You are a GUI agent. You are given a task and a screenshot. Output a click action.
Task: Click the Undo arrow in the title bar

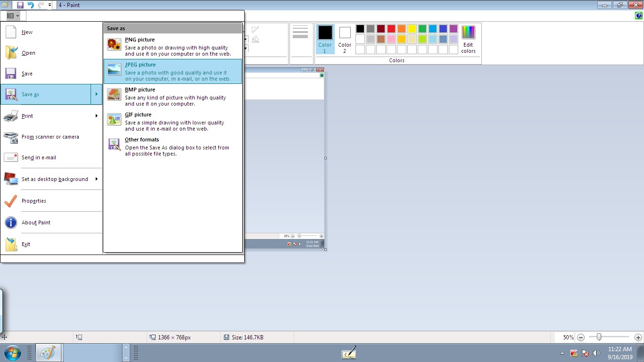tap(31, 5)
